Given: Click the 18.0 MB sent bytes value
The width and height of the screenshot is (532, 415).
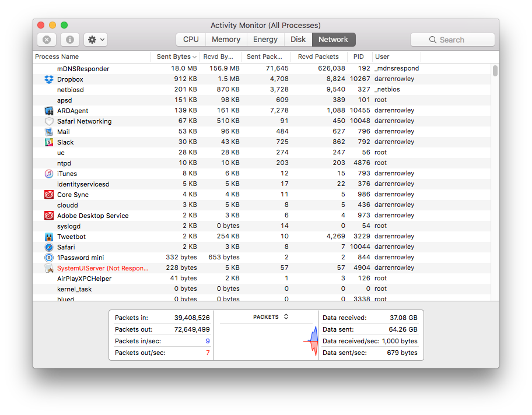Looking at the screenshot, I should (x=184, y=69).
